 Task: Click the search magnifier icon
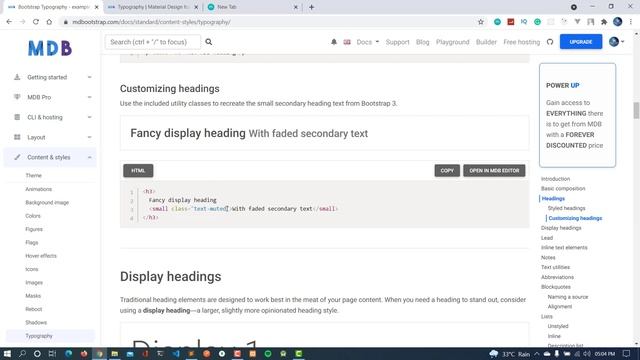pyautogui.click(x=209, y=42)
